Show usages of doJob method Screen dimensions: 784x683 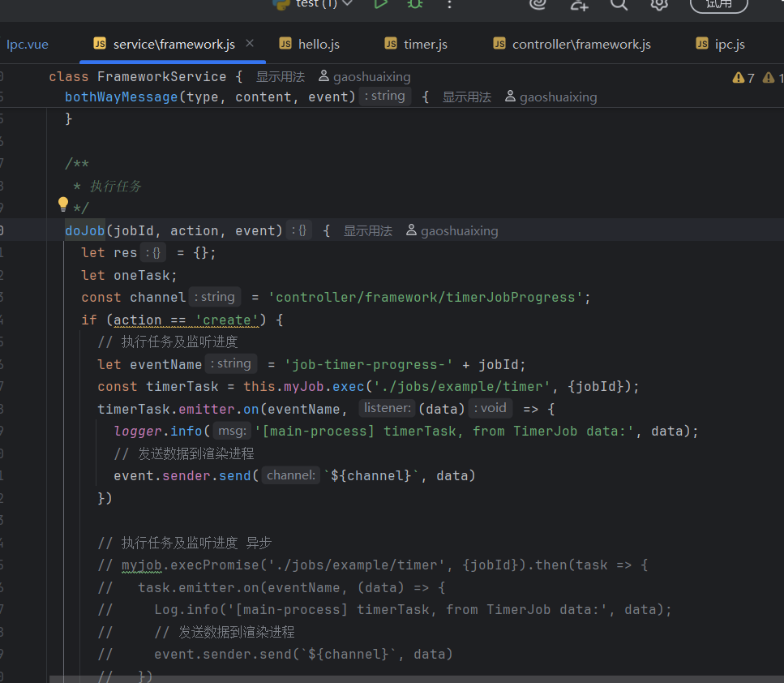367,230
